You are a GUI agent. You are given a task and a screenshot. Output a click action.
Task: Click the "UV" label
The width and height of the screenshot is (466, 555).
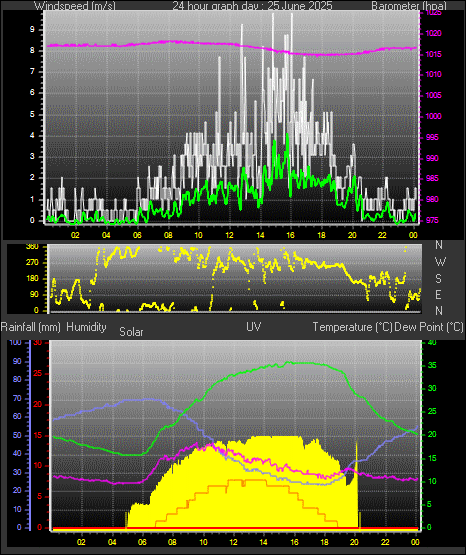254,327
